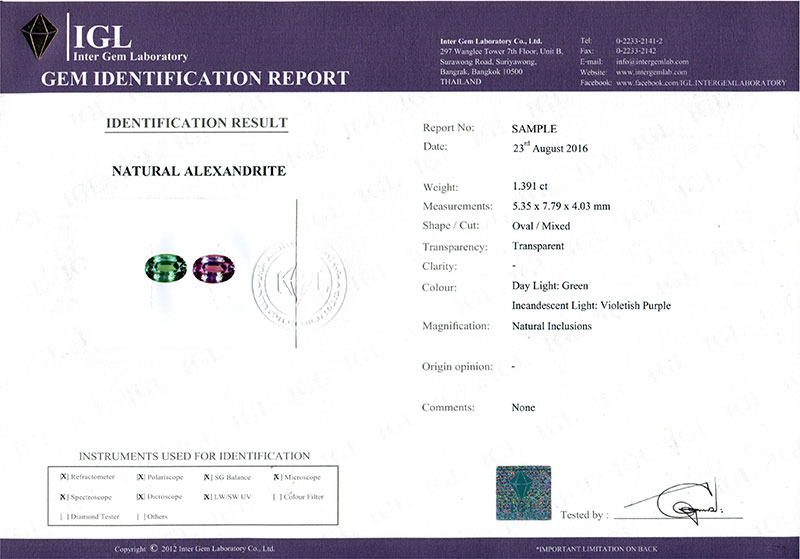Click the comments value 'None'
Viewport: 800px width, 559px height.
coord(523,407)
